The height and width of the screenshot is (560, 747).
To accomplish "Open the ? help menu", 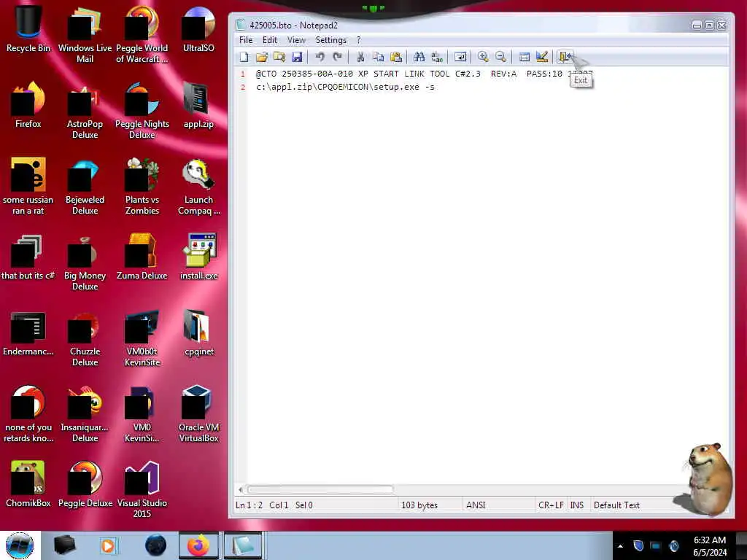I will point(359,40).
